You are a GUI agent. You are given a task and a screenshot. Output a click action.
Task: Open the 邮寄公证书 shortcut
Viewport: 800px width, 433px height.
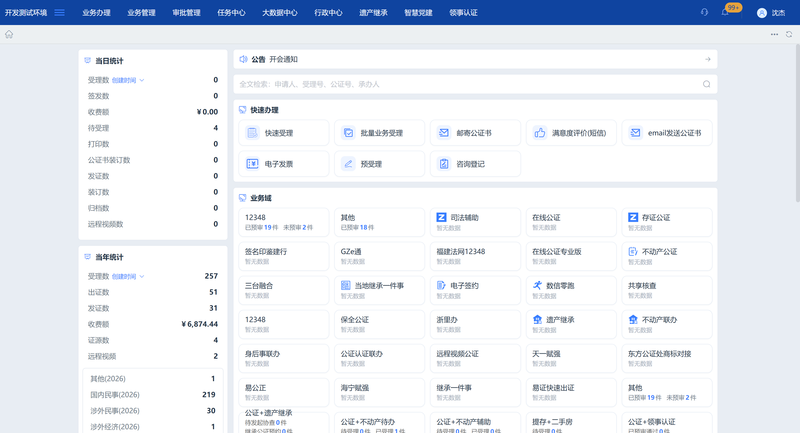point(476,133)
